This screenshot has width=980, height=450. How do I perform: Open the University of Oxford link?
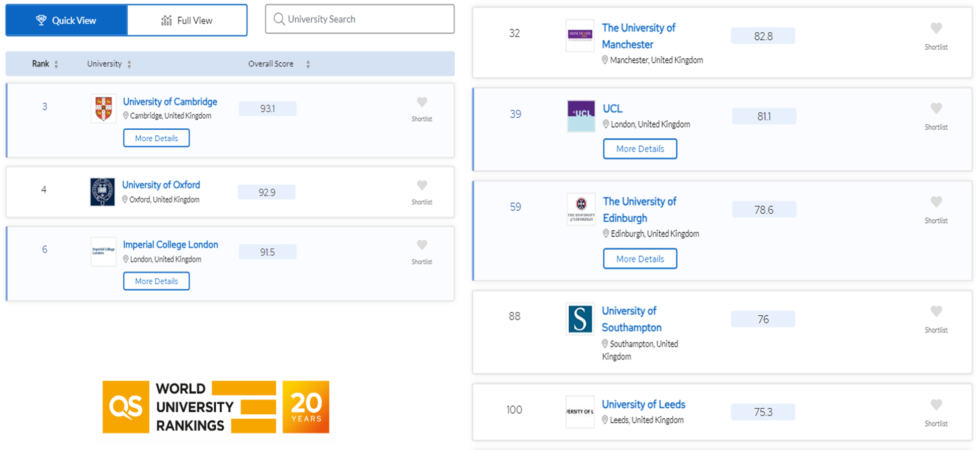coord(161,185)
